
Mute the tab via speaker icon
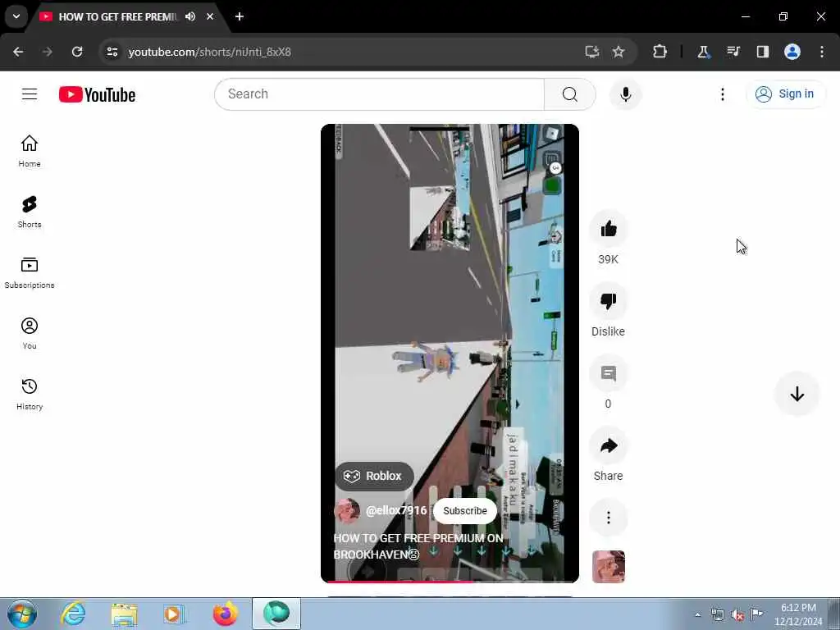190,16
